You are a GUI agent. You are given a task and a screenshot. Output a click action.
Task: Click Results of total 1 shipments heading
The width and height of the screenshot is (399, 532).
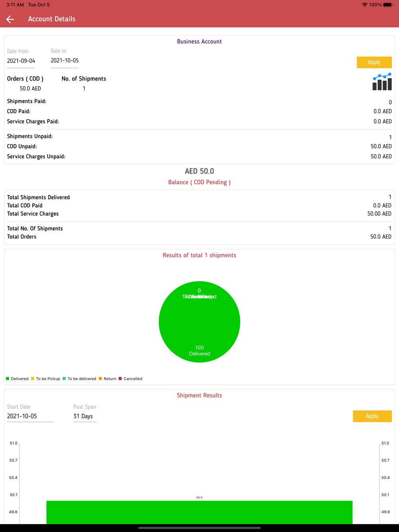pos(199,255)
